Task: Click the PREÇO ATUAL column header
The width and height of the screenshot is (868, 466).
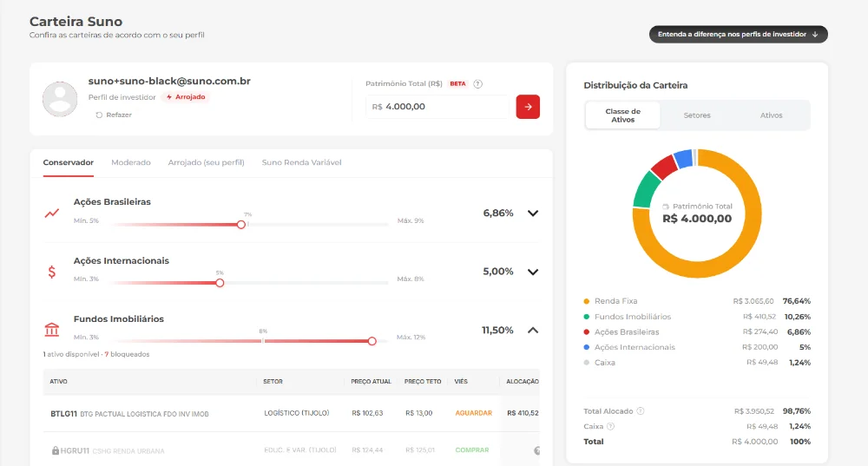Action: pyautogui.click(x=371, y=382)
